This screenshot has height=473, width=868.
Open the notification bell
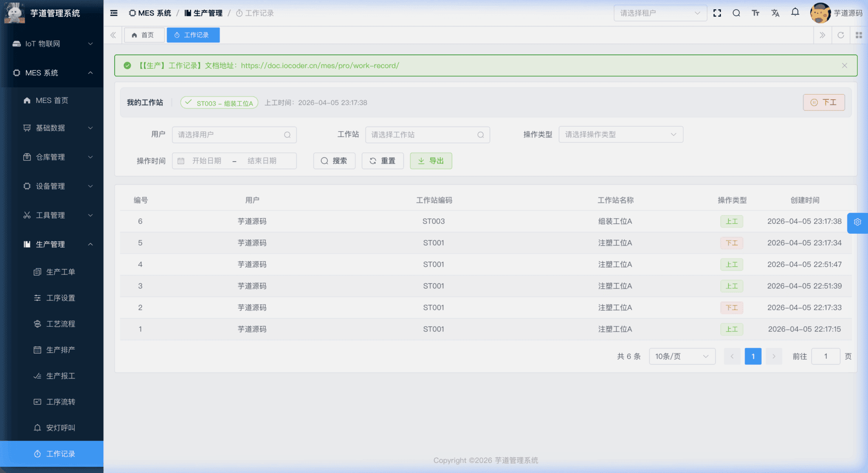coord(795,12)
